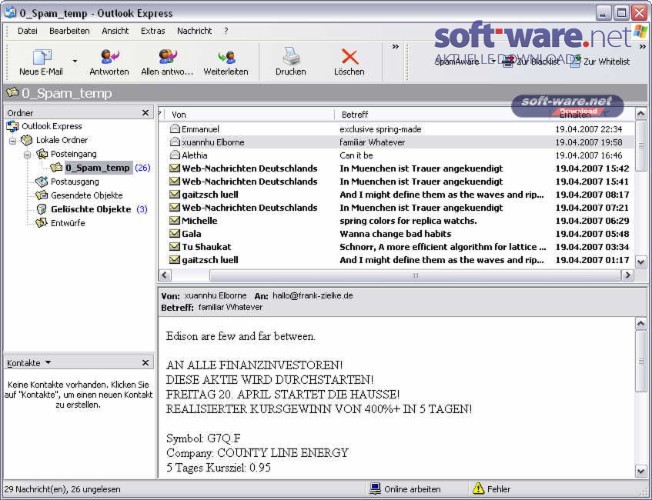This screenshot has width=652, height=500.
Task: Sort messages by Betreff column
Action: coord(443,114)
